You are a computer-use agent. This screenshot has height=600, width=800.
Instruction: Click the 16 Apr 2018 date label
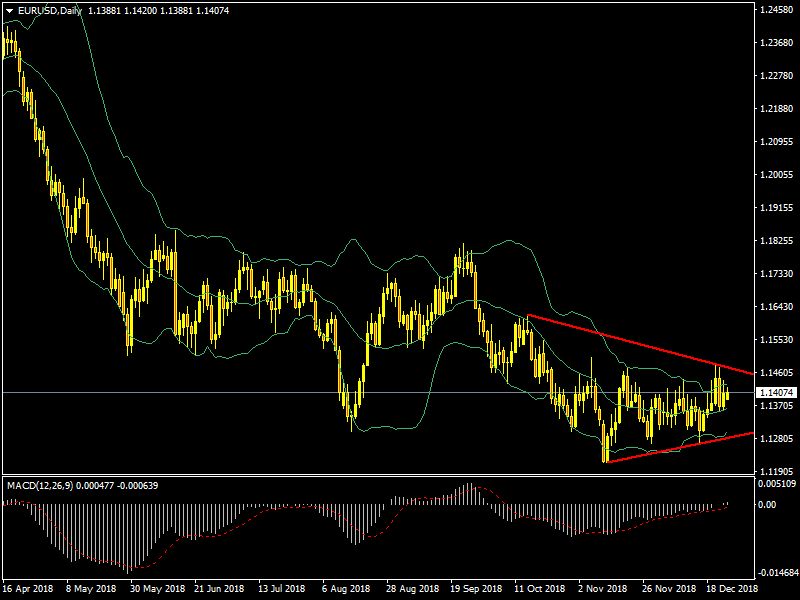(26, 589)
